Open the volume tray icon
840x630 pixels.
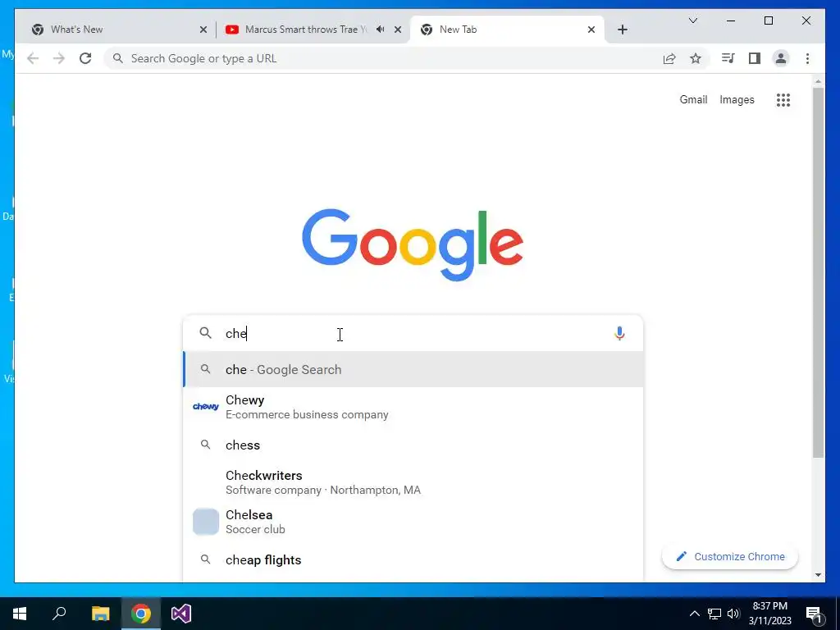click(733, 614)
